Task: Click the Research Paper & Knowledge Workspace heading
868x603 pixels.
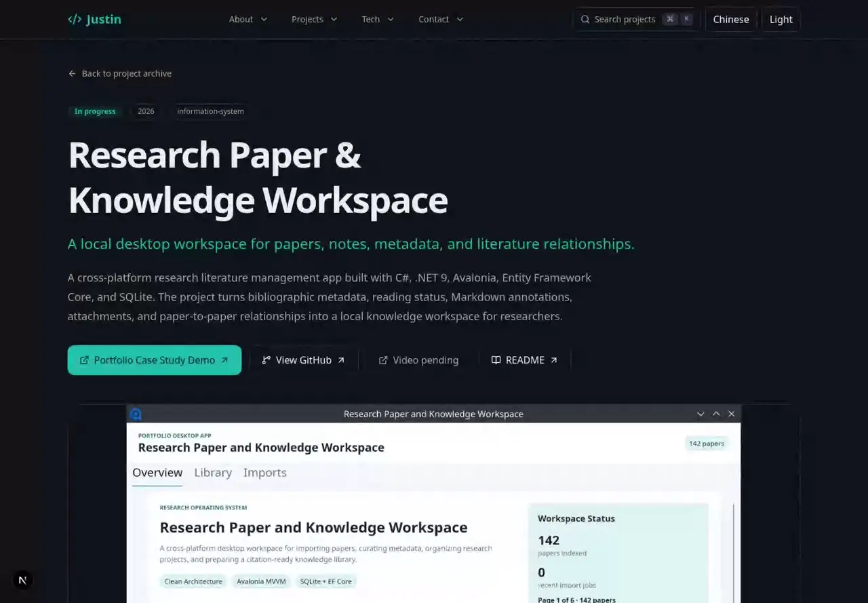Action: pos(258,178)
